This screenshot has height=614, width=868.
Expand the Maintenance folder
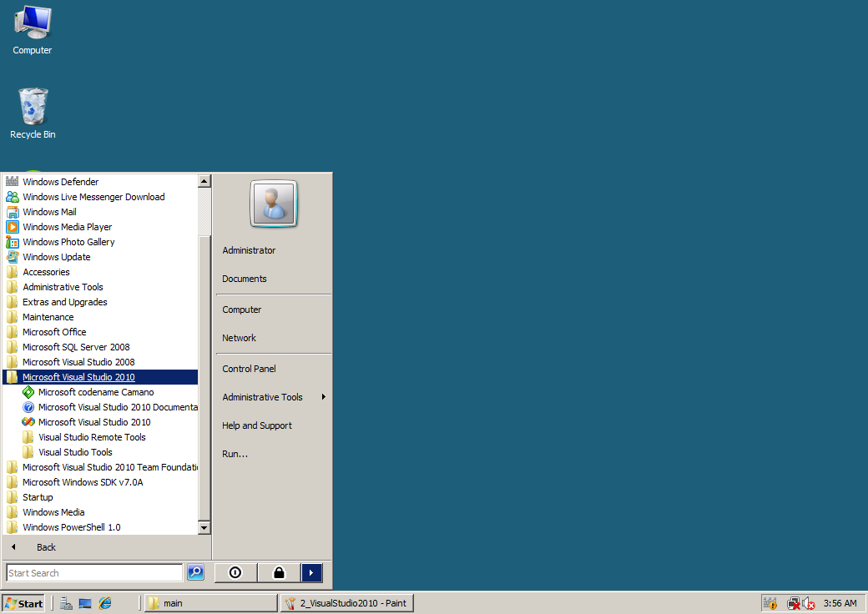(100, 317)
